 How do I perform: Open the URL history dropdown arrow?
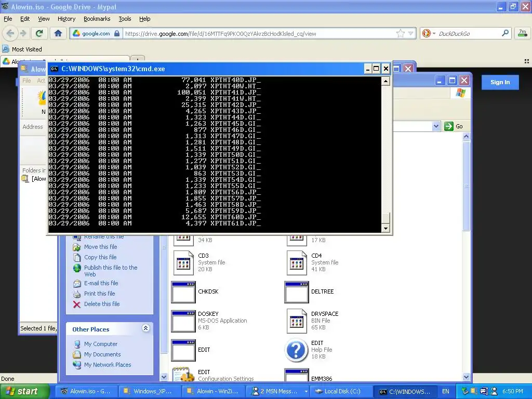tap(411, 33)
